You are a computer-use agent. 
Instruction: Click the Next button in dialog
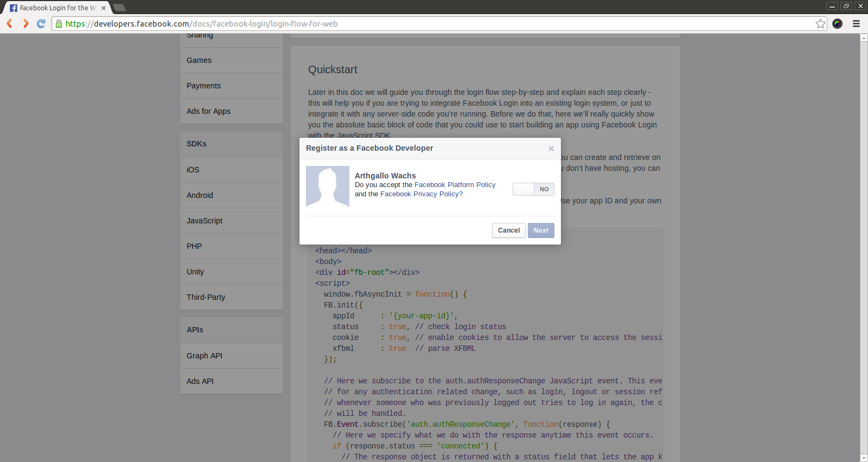tap(541, 230)
